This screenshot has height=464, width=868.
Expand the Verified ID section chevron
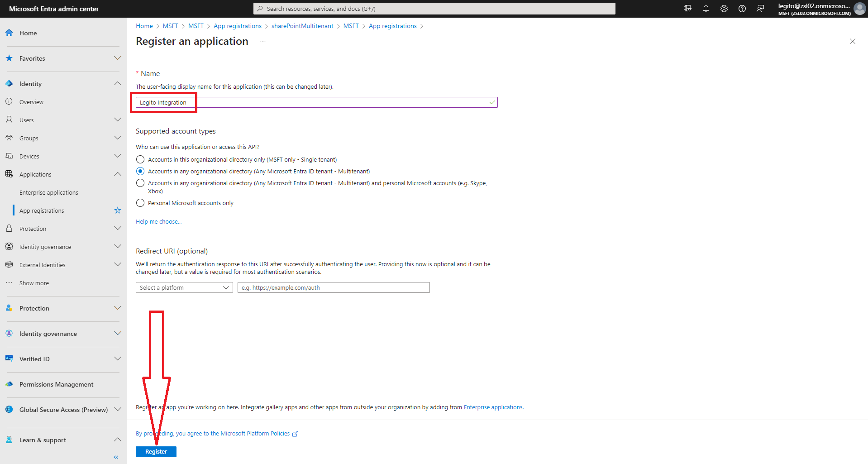118,359
